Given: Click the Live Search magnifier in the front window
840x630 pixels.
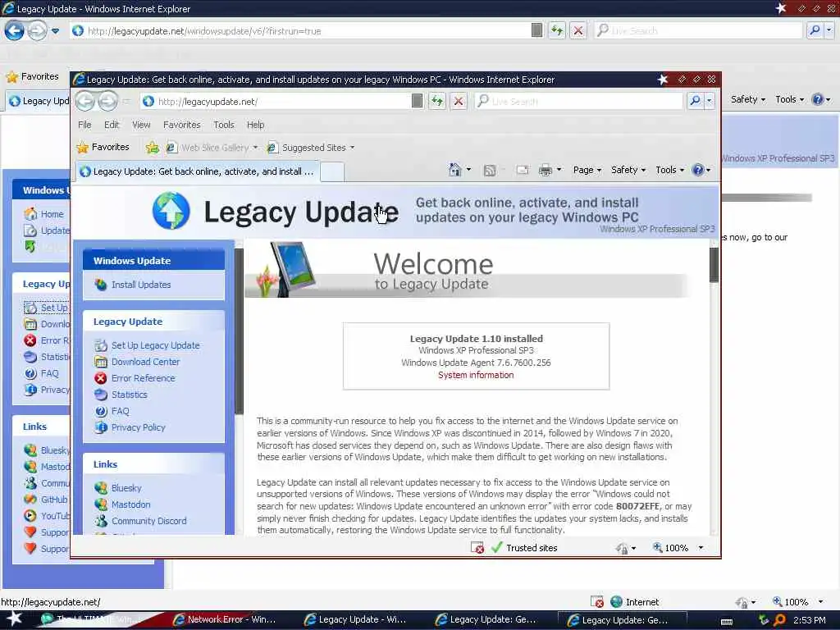Looking at the screenshot, I should click(695, 101).
